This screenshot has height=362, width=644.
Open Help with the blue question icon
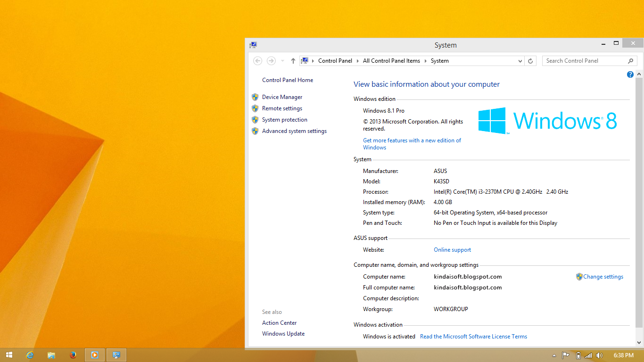pyautogui.click(x=630, y=74)
